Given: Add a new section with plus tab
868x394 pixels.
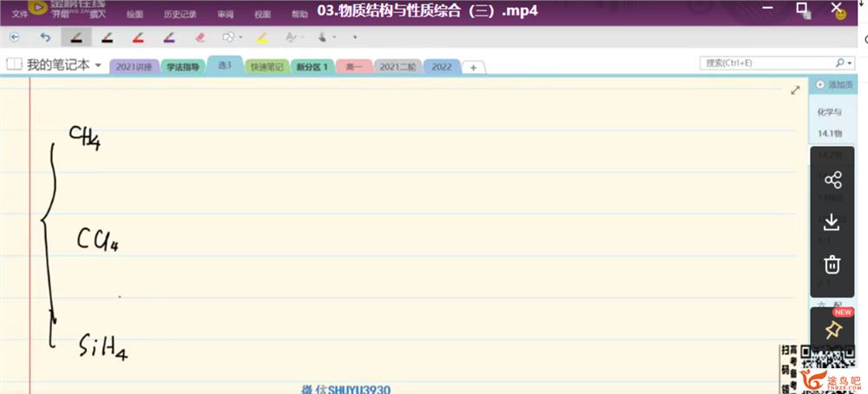Looking at the screenshot, I should (x=473, y=68).
